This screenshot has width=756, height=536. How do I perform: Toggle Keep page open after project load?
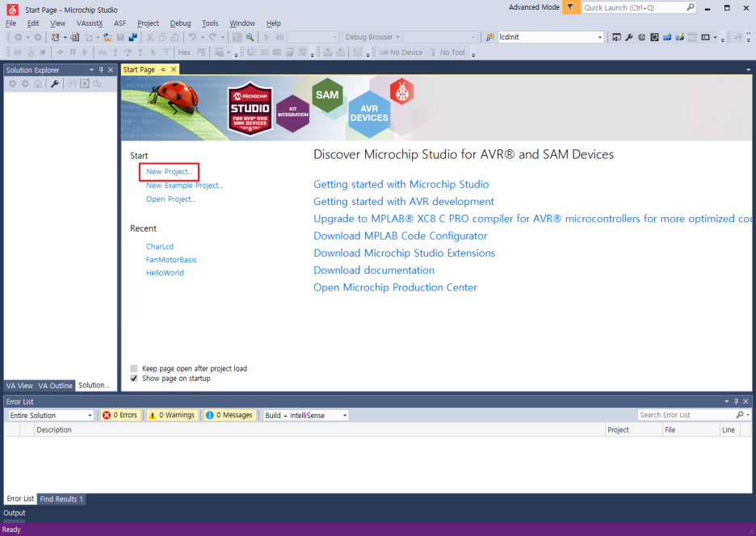134,368
